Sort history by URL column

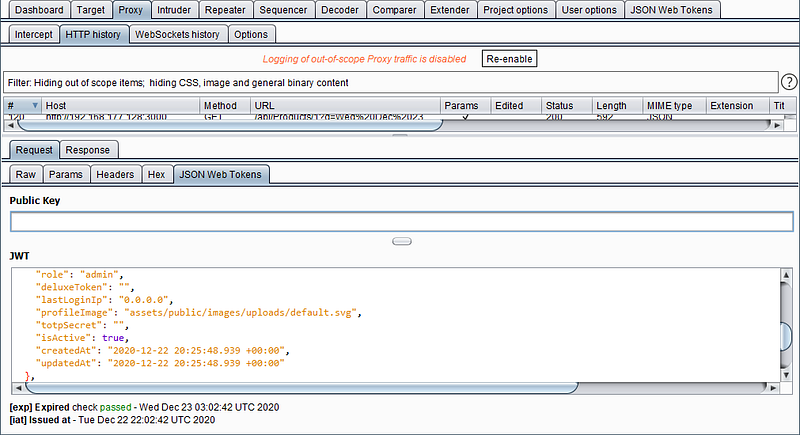tap(345, 106)
